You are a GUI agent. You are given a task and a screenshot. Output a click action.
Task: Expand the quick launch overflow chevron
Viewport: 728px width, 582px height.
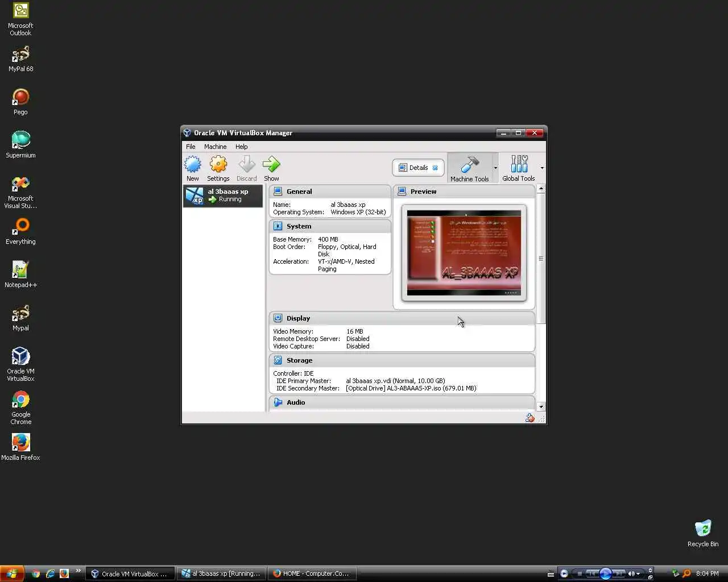78,571
